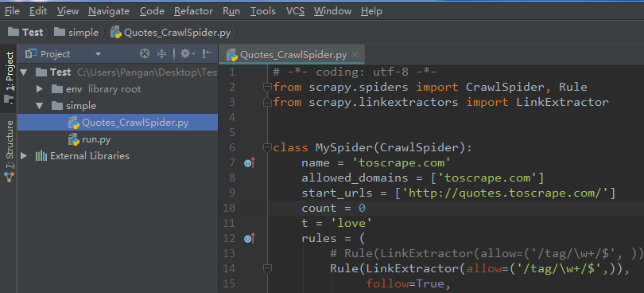
Task: Click the Project tool window folder icon
Action: (9, 99)
